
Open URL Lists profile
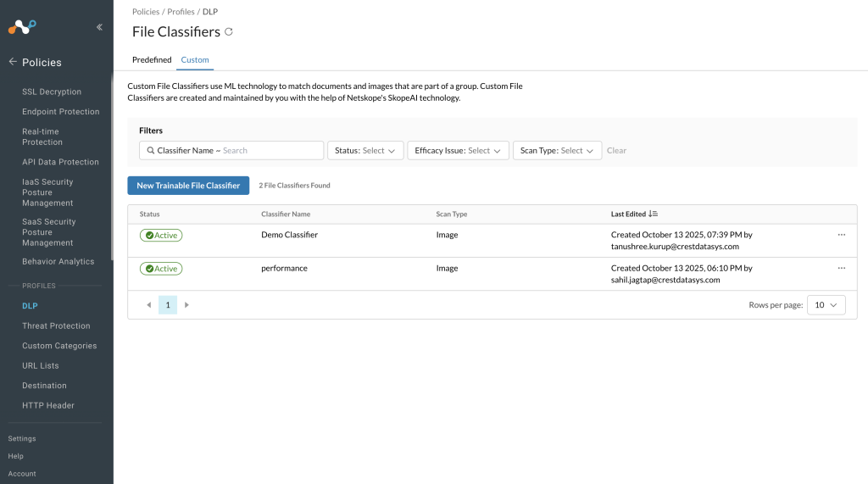41,366
